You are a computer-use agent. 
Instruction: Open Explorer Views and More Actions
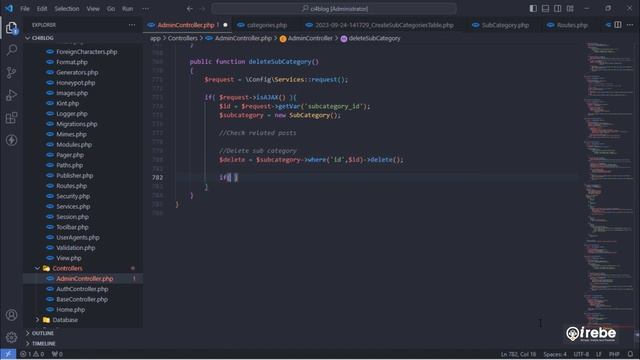coord(132,25)
